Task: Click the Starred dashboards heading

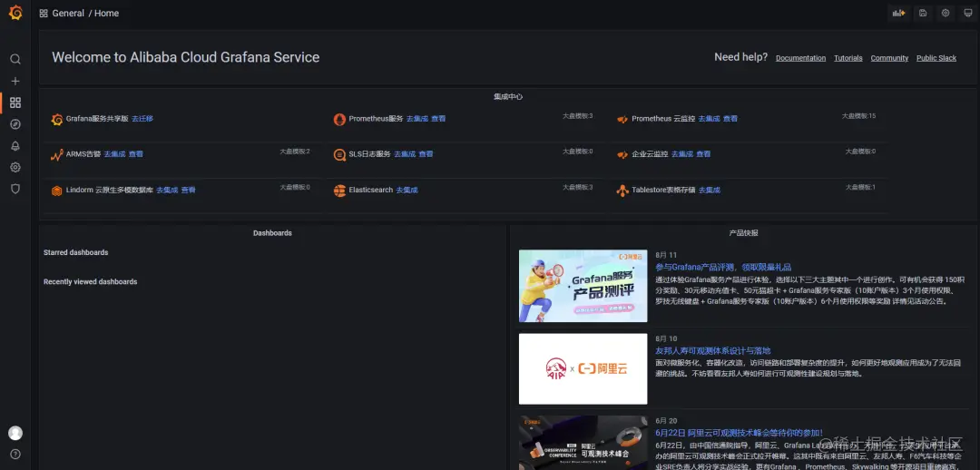Action: click(x=75, y=252)
